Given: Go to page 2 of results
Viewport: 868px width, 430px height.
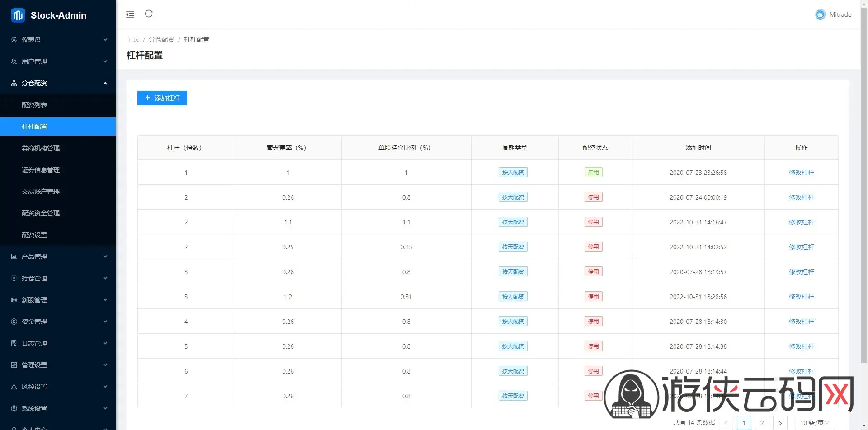Looking at the screenshot, I should tap(762, 423).
